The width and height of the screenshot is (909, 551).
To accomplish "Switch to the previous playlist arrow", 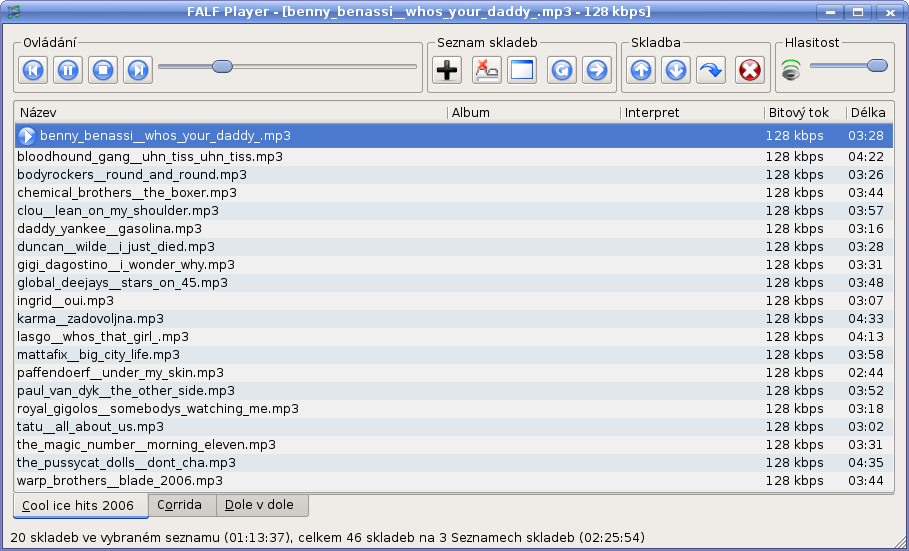I will click(562, 69).
